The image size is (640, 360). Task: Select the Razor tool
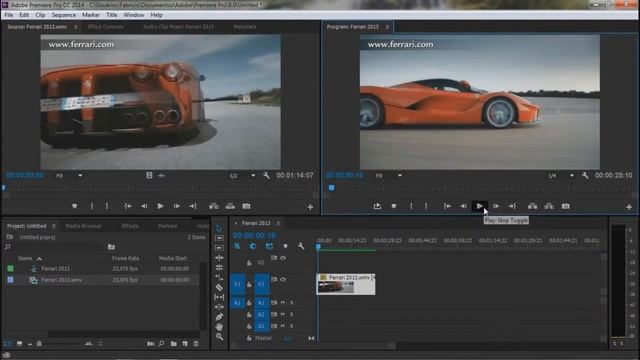[219, 287]
